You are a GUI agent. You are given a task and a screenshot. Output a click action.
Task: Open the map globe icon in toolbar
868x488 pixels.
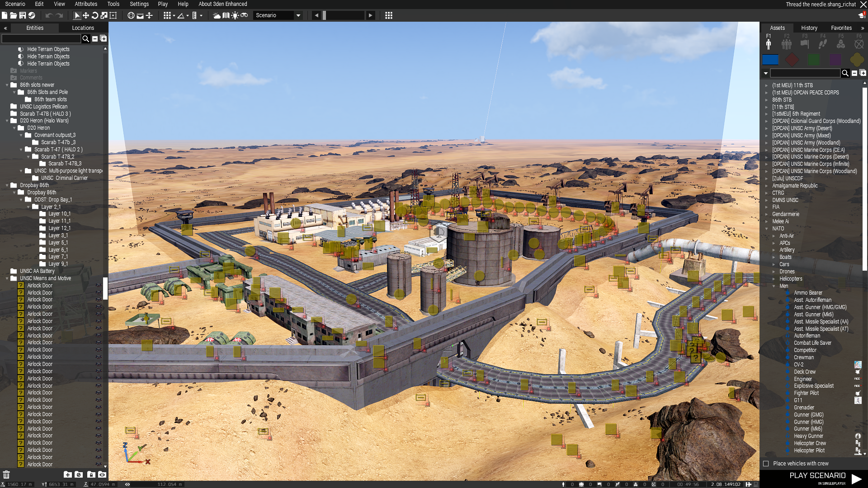[131, 15]
